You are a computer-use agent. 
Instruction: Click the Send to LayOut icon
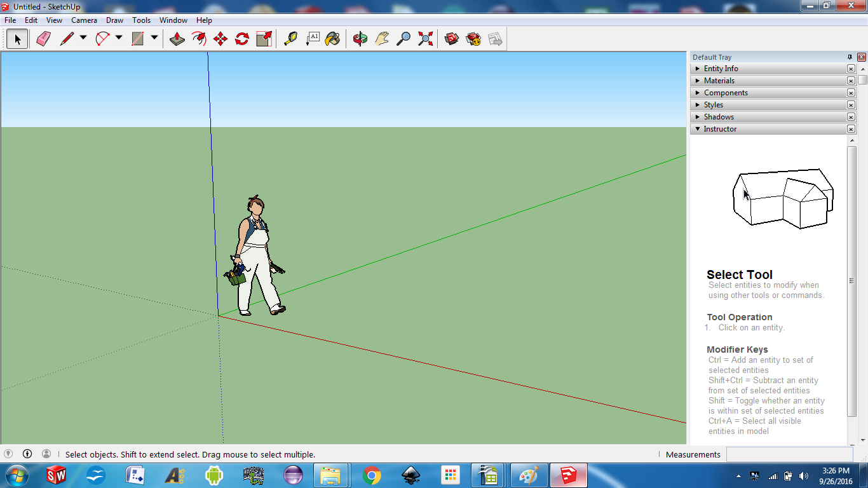click(x=495, y=39)
